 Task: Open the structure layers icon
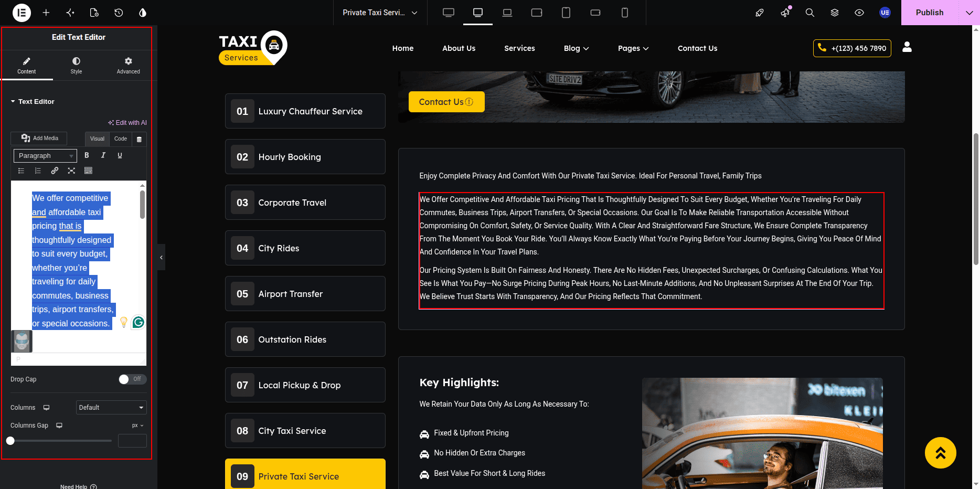pyautogui.click(x=835, y=13)
